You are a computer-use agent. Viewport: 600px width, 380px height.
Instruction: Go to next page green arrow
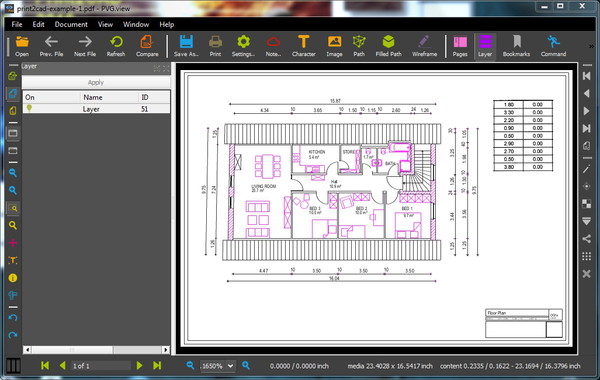click(x=139, y=365)
